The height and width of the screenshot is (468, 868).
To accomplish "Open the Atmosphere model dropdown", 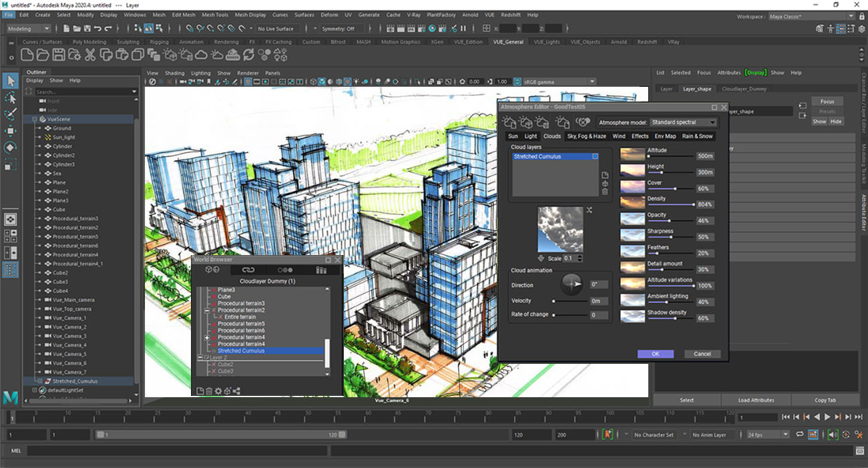I will coord(682,123).
